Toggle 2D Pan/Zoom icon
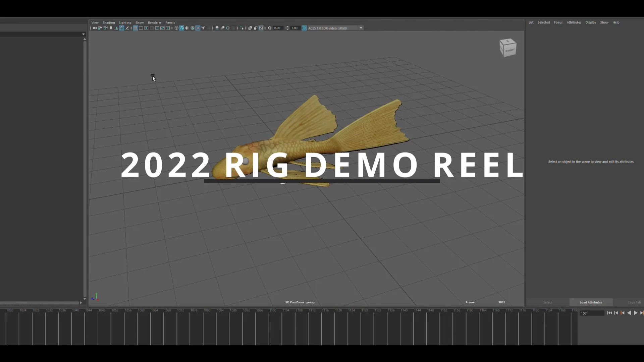Image resolution: width=644 pixels, height=362 pixels. pyautogui.click(x=122, y=28)
